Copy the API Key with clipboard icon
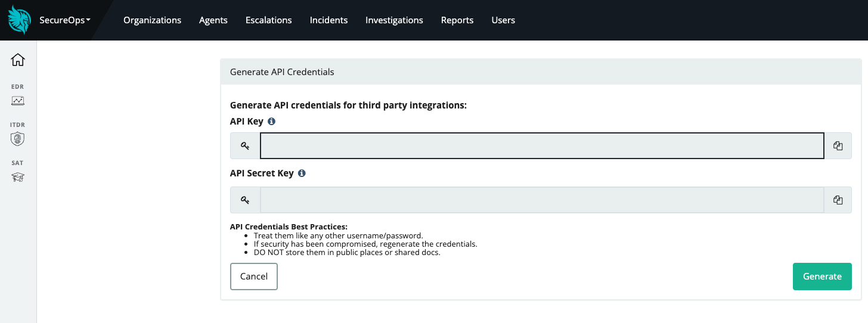868x323 pixels. (x=838, y=146)
